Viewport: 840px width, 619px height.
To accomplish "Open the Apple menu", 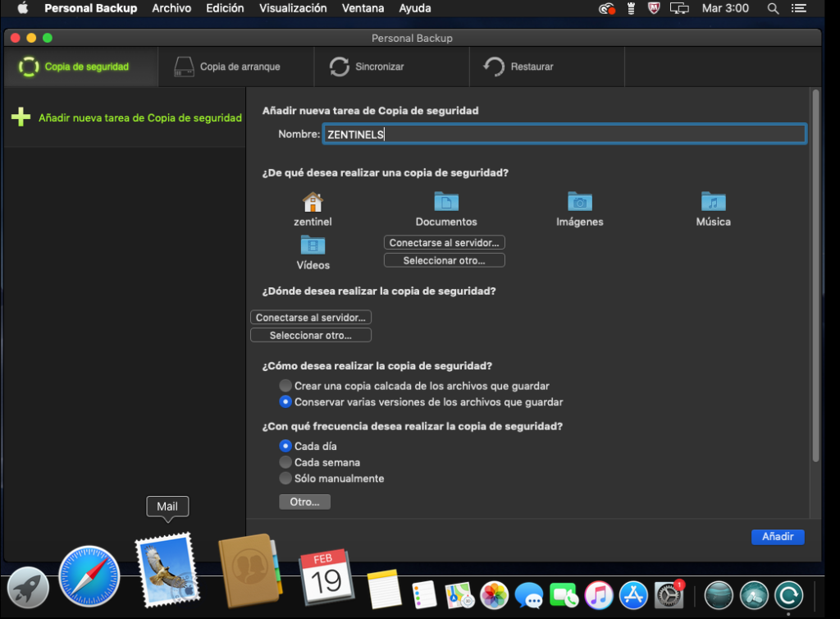I will point(22,8).
